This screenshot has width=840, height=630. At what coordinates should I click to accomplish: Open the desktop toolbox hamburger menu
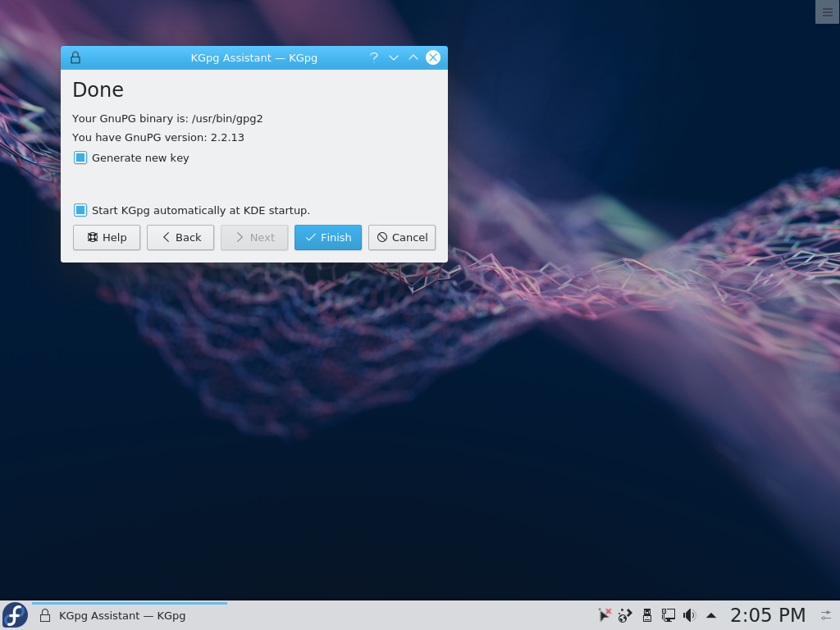tap(828, 11)
